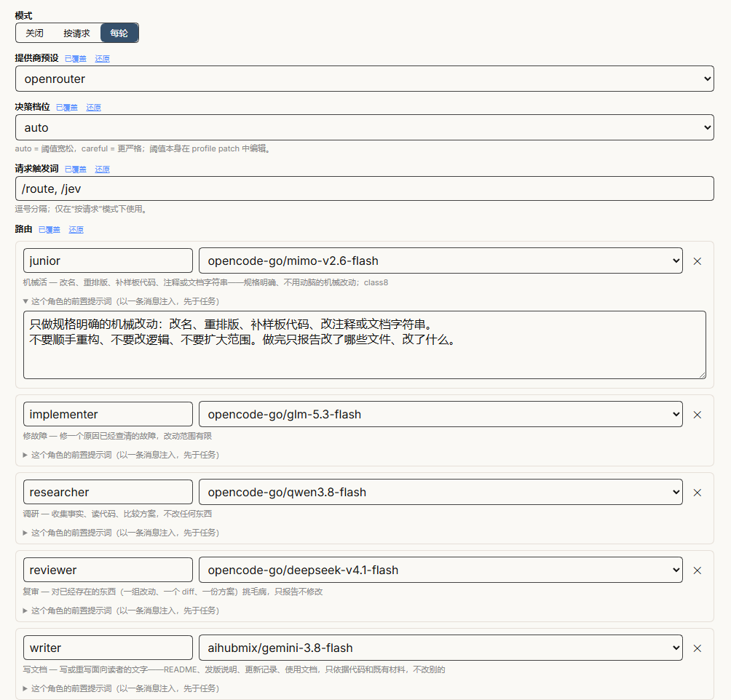This screenshot has height=700, width=731.
Task: Click 还原 link next to 决策档位
Action: point(93,108)
